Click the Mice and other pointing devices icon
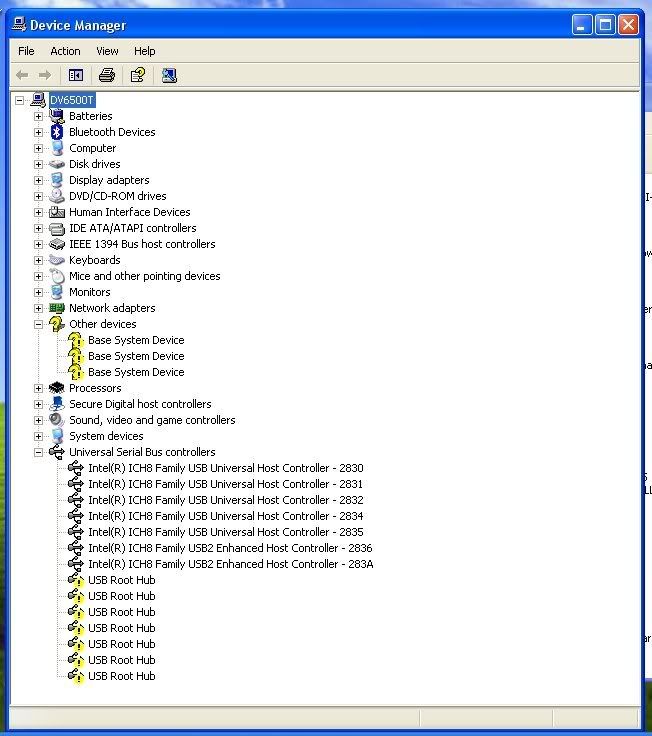 click(x=57, y=276)
